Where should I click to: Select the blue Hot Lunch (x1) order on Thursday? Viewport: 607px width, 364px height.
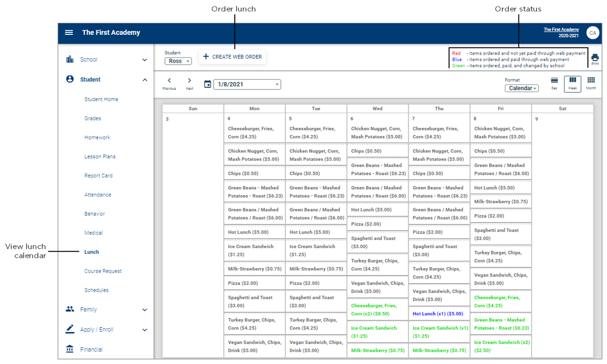438,313
